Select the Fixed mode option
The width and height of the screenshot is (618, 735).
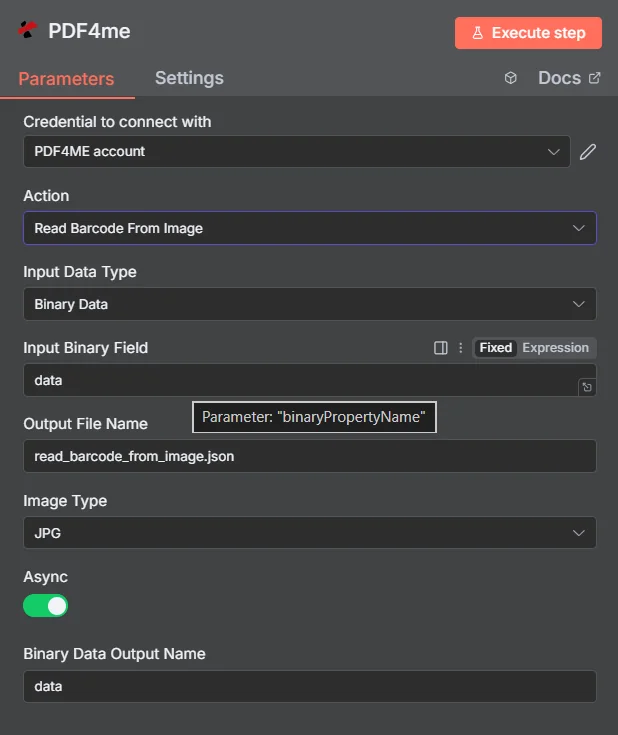click(x=496, y=348)
